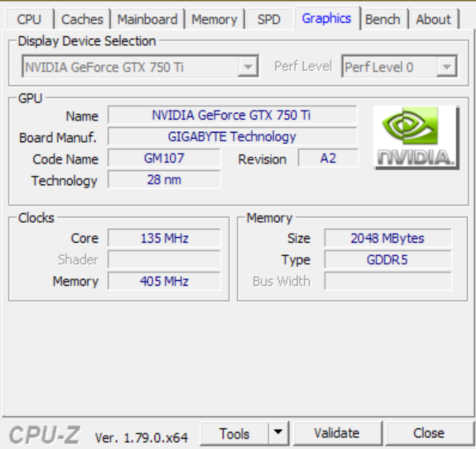This screenshot has width=476, height=449.
Task: Click the 2048 MBytes memory size value
Action: (x=388, y=238)
